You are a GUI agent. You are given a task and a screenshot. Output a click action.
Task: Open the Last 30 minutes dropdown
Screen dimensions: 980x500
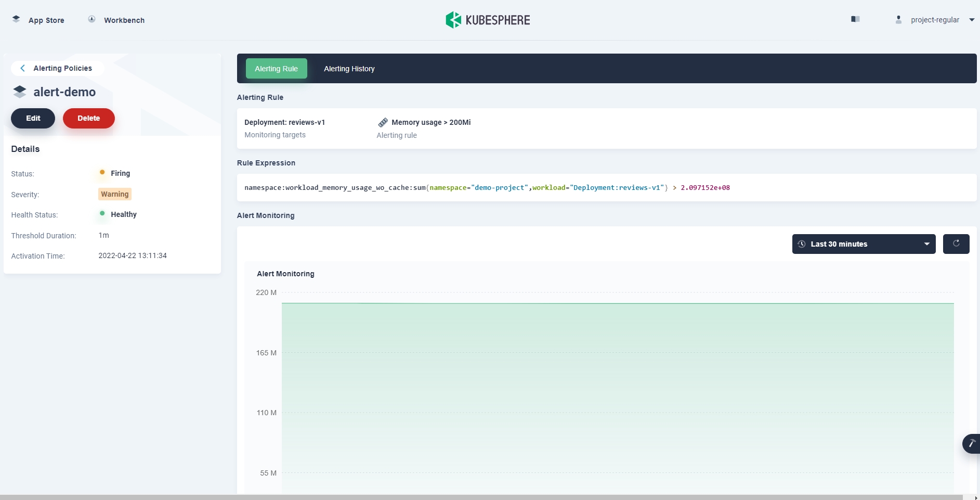point(863,244)
